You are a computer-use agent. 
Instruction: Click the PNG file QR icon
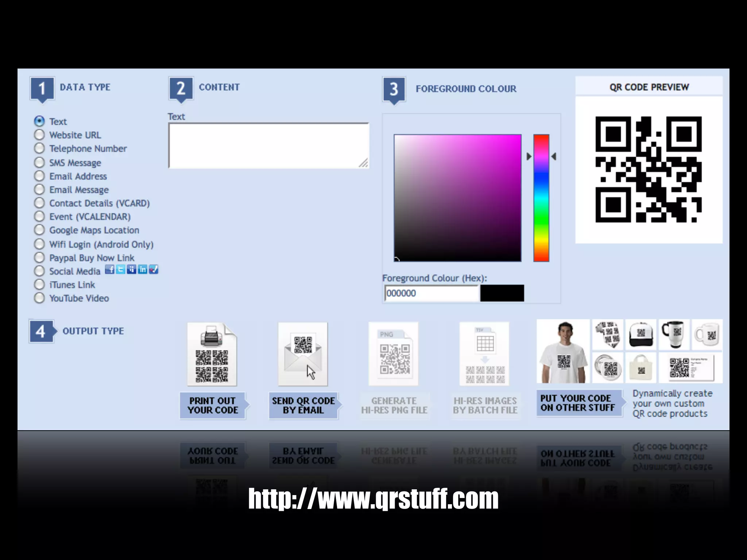[x=394, y=354]
